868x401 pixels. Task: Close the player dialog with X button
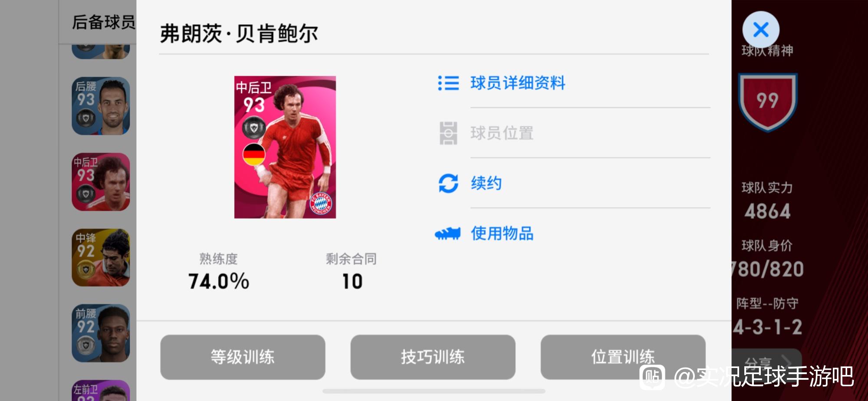tap(761, 30)
